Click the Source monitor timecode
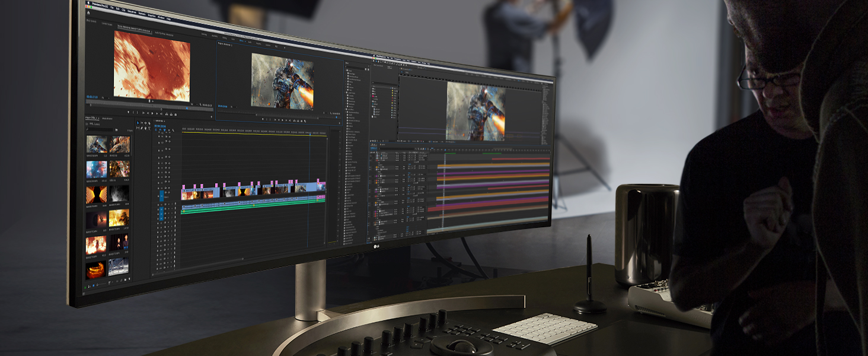 tap(92, 97)
